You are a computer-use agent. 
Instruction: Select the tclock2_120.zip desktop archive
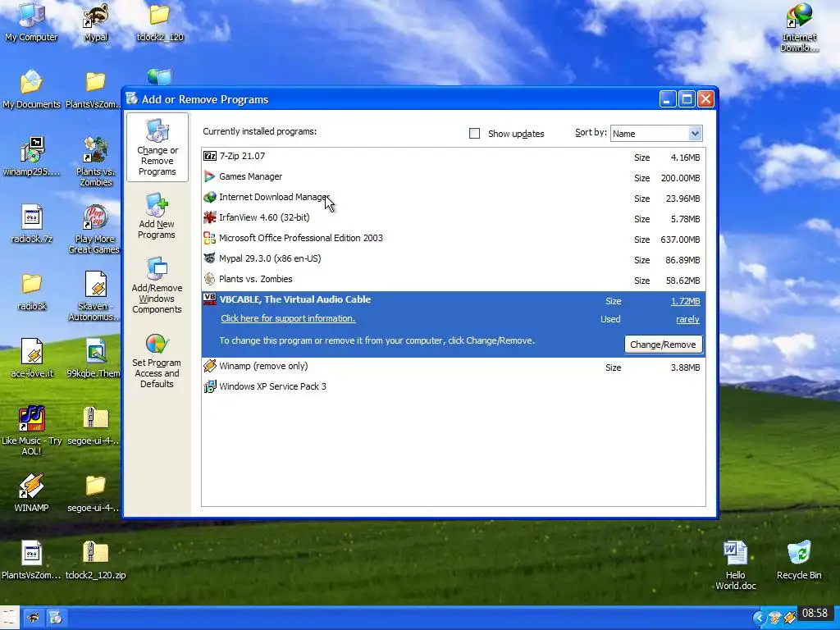pyautogui.click(x=95, y=560)
